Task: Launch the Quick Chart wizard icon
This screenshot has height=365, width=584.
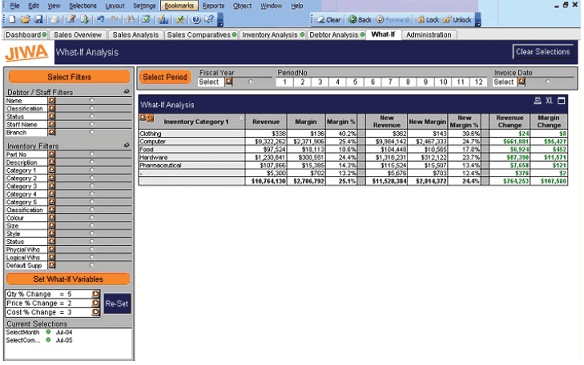Action: (163, 19)
